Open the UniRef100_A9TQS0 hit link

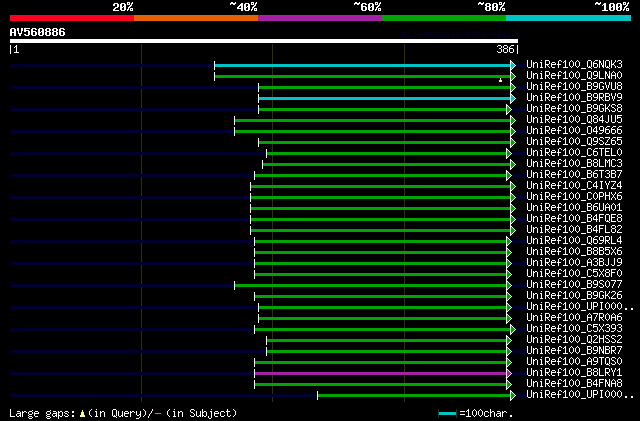[574, 362]
